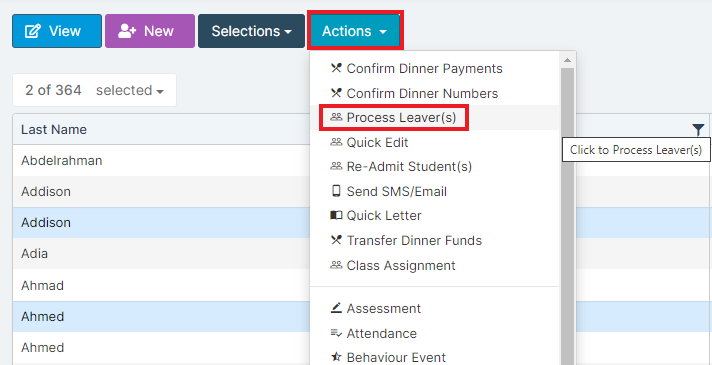
Task: Click the menu scrollbar up arrow
Action: (567, 60)
